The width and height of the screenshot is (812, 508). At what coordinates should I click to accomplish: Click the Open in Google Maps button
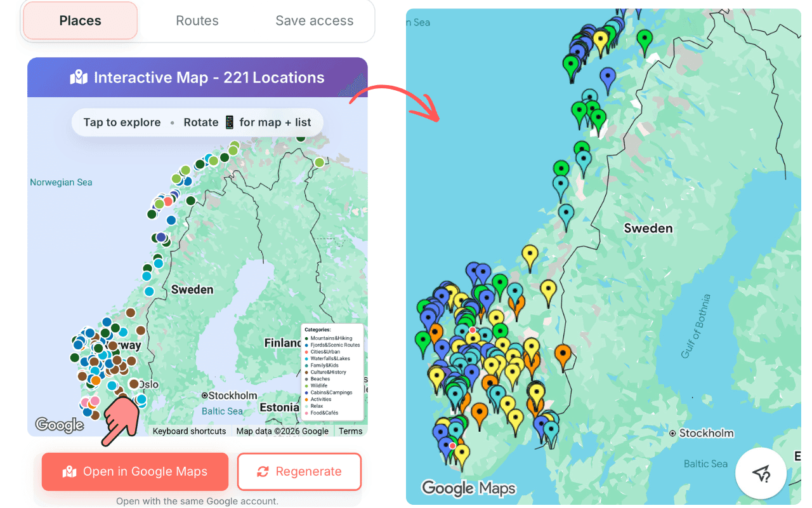tap(134, 471)
